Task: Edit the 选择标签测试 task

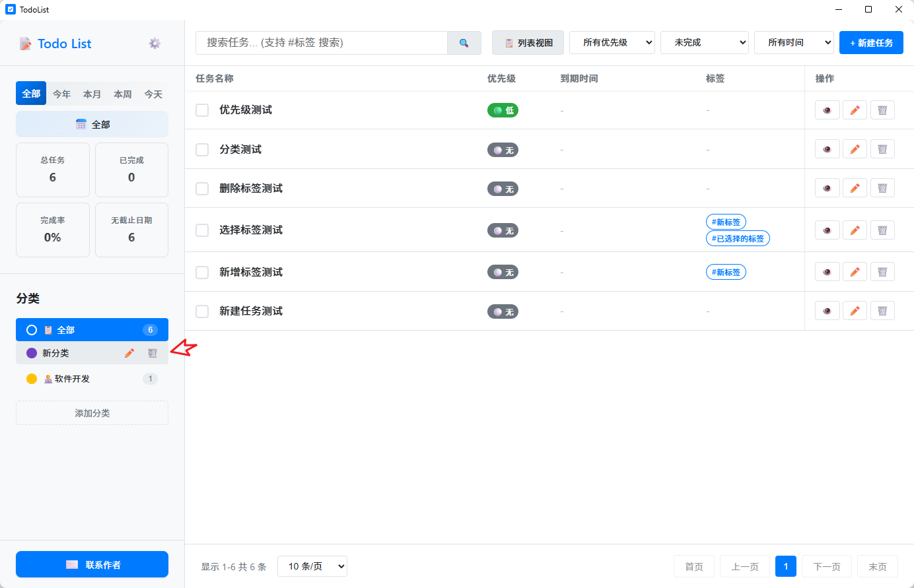Action: point(855,230)
